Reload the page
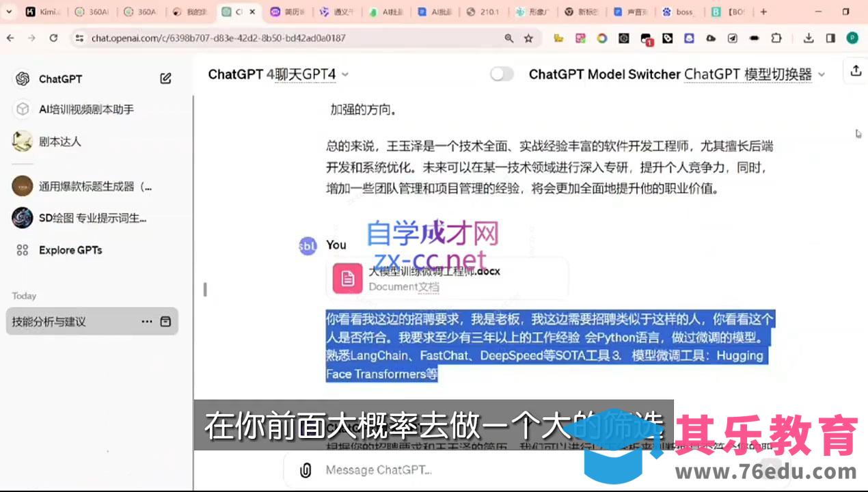This screenshot has width=868, height=492. point(53,38)
